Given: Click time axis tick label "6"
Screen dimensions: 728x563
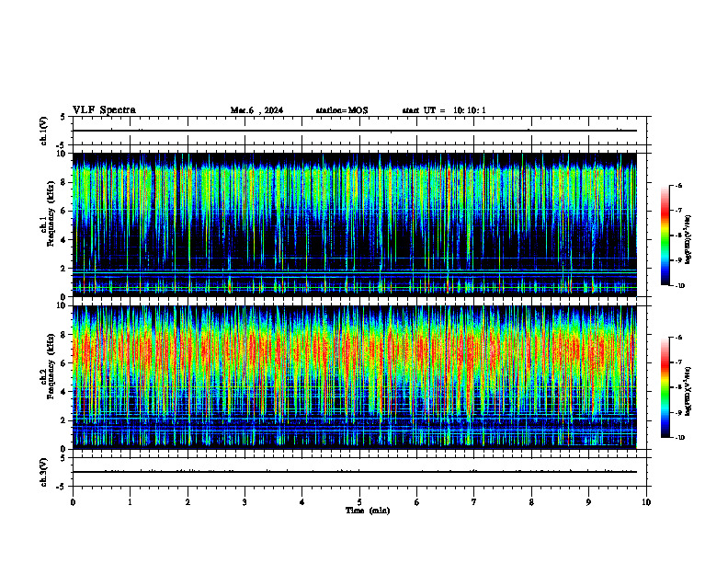Looking at the screenshot, I should (x=416, y=502).
